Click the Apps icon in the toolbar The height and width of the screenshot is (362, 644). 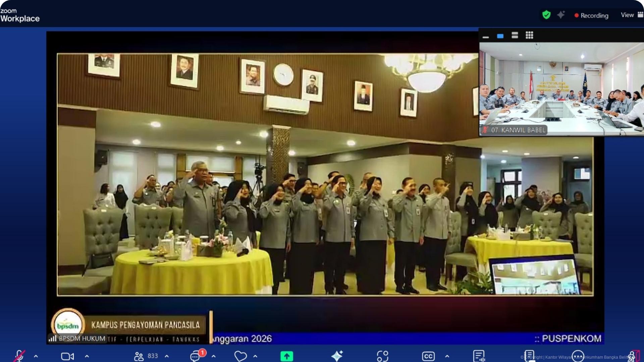click(382, 356)
